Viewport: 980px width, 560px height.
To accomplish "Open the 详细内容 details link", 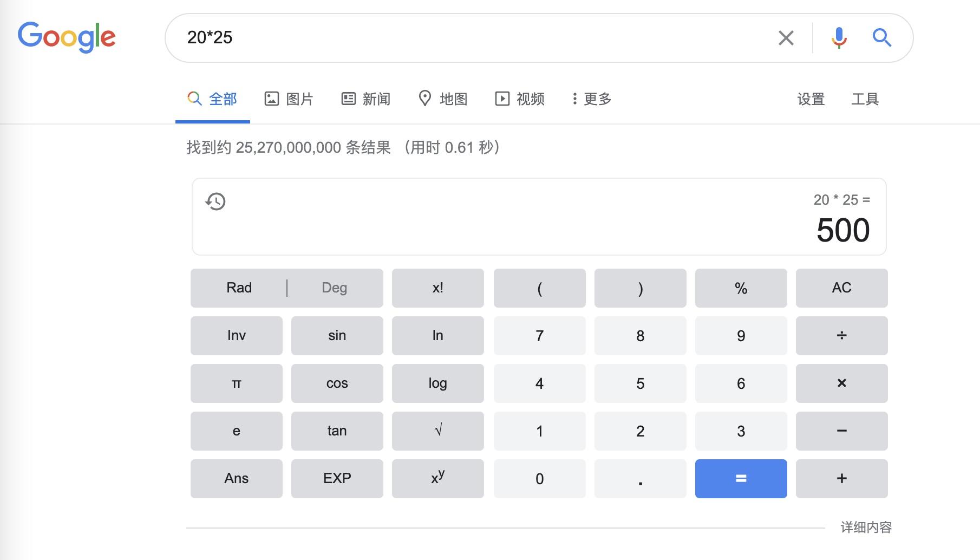I will click(x=866, y=528).
